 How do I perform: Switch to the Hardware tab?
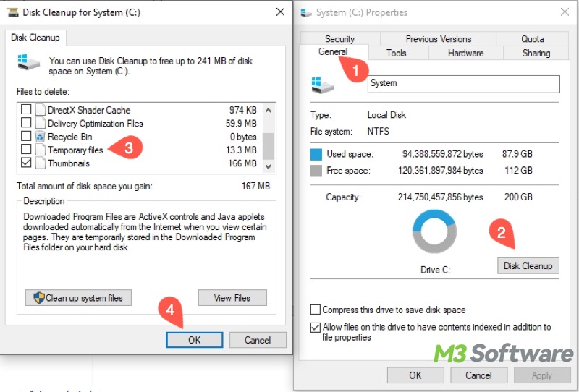pyautogui.click(x=465, y=53)
